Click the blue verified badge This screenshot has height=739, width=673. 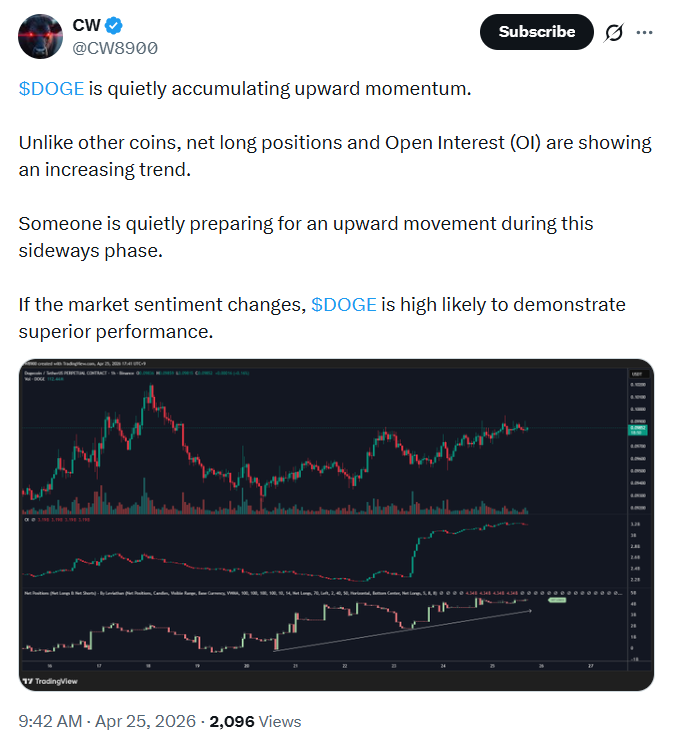tap(114, 26)
